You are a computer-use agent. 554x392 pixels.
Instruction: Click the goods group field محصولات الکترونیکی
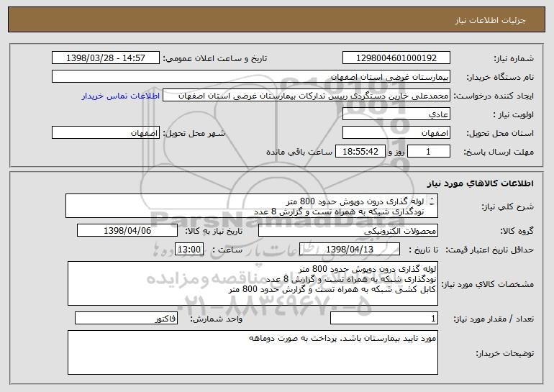[348, 231]
